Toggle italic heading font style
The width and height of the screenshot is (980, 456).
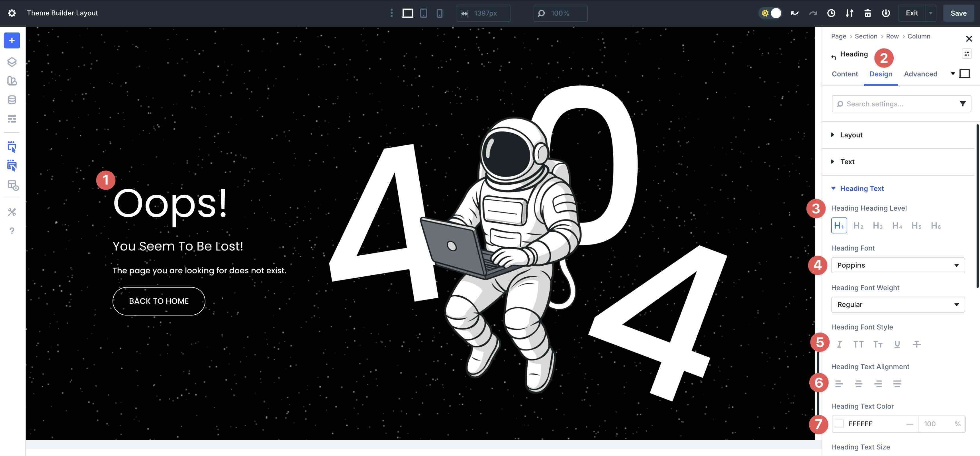coord(839,344)
